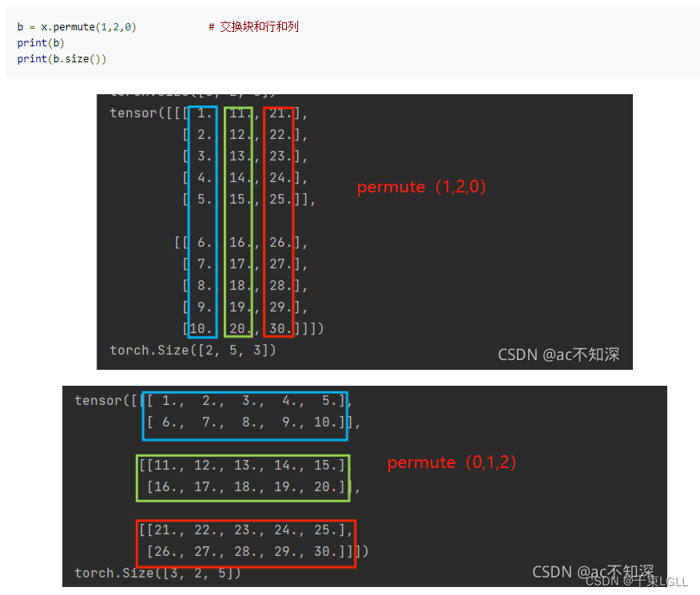Click the red permute (1,2,0) annotation
700x595 pixels.
(421, 187)
